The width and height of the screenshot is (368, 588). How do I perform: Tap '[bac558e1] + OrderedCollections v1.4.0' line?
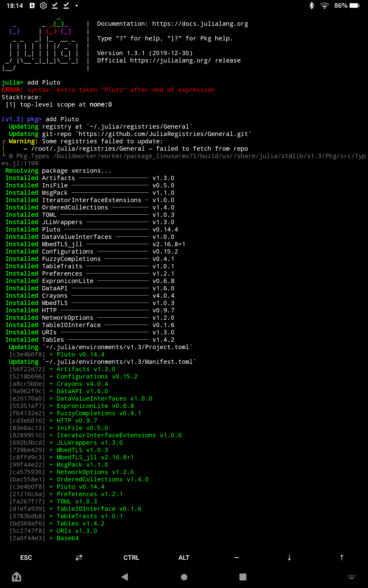tap(79, 479)
